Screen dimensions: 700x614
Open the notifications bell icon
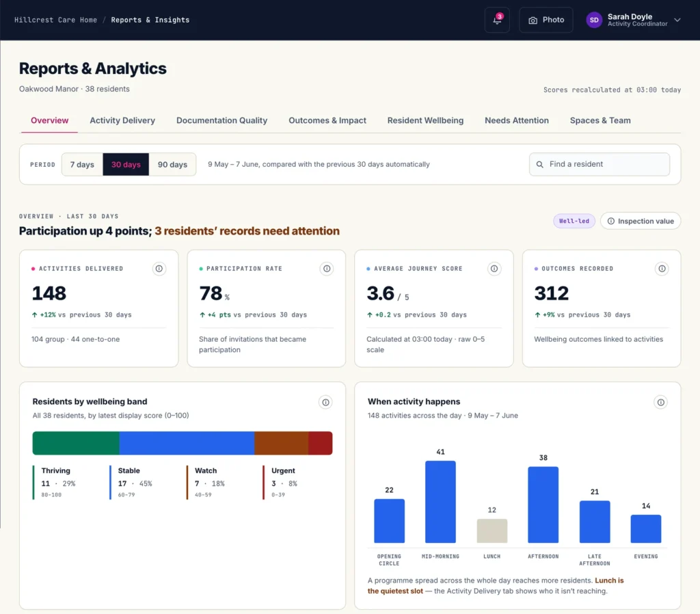tap(497, 20)
